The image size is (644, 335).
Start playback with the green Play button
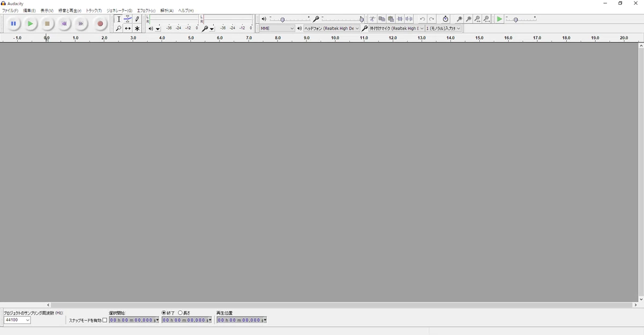tap(31, 24)
